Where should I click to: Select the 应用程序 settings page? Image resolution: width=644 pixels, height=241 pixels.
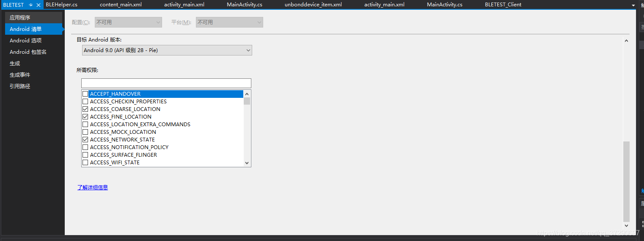34,17
